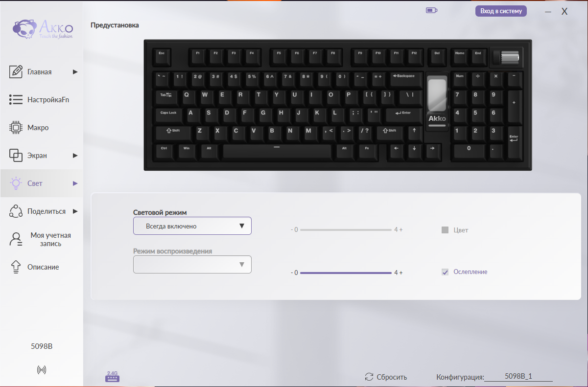Click the Сбросить reset arrows icon

tap(369, 377)
